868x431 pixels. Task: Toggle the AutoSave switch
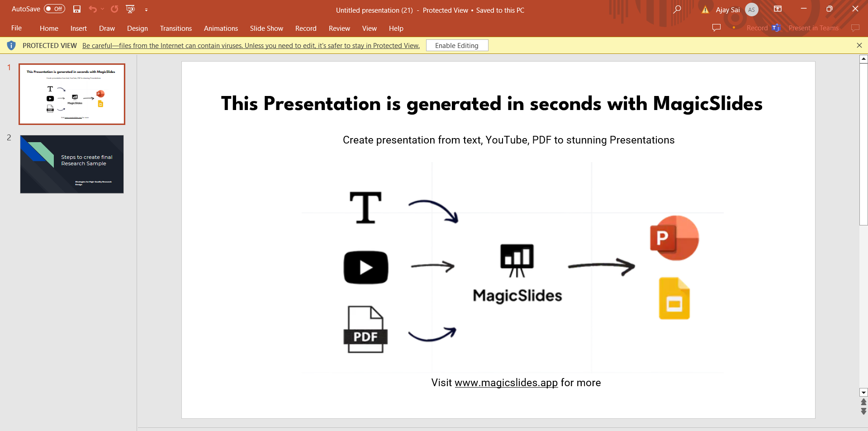(54, 9)
